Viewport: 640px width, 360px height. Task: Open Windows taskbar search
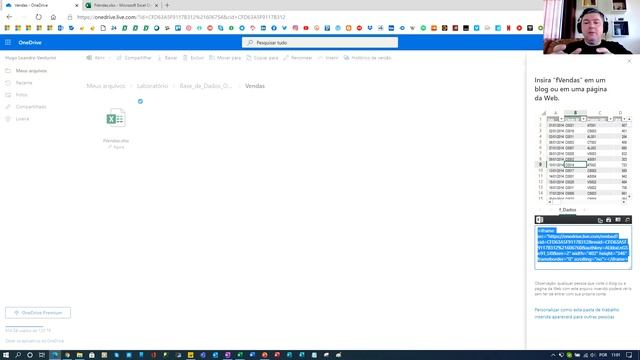pos(18,355)
